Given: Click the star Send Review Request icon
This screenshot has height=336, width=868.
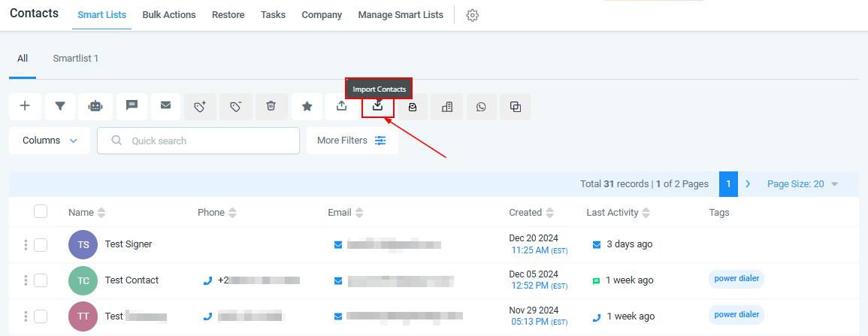Looking at the screenshot, I should [307, 106].
